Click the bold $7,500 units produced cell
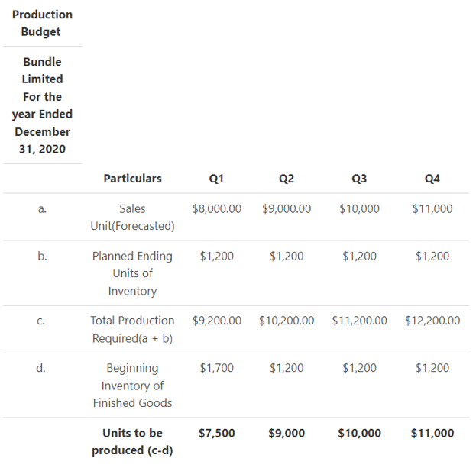The image size is (476, 468). tap(216, 434)
